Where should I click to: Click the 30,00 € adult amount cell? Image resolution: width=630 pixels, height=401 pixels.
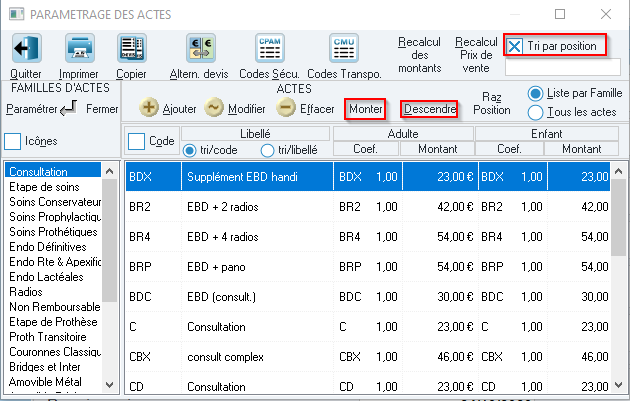(440, 297)
